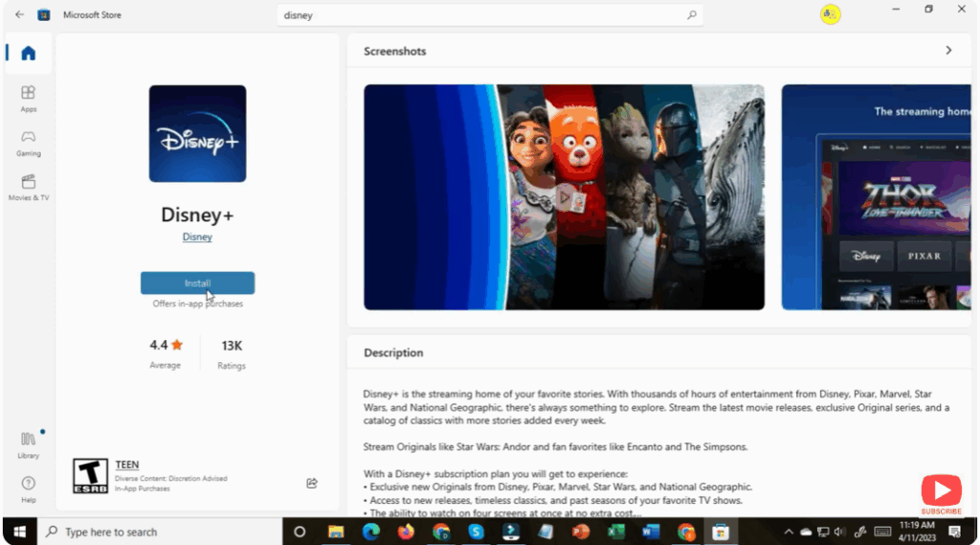Screen dimensions: 980x545
Task: Open File Explorer from the taskbar
Action: coord(336,532)
